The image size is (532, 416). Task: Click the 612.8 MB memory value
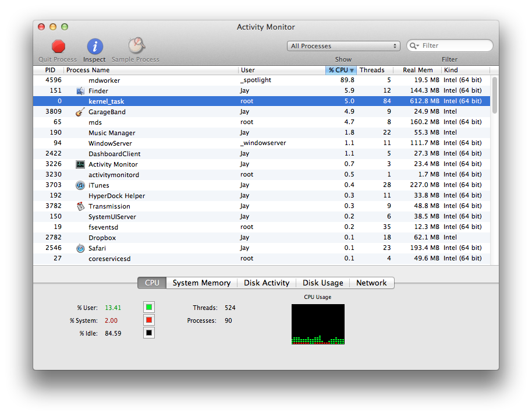pyautogui.click(x=424, y=101)
